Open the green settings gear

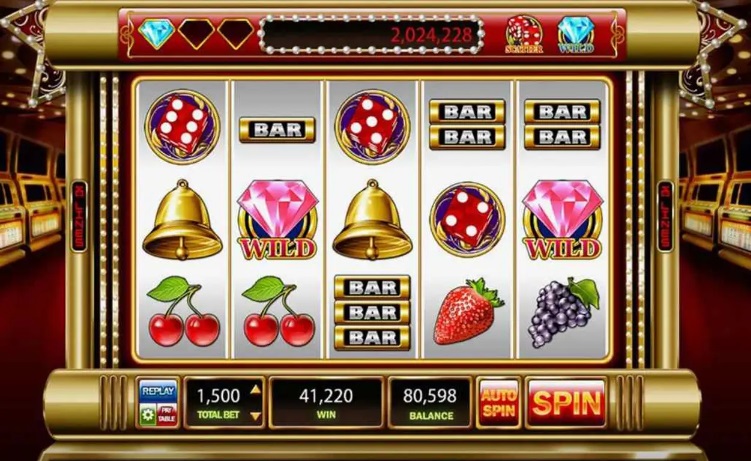[148, 415]
